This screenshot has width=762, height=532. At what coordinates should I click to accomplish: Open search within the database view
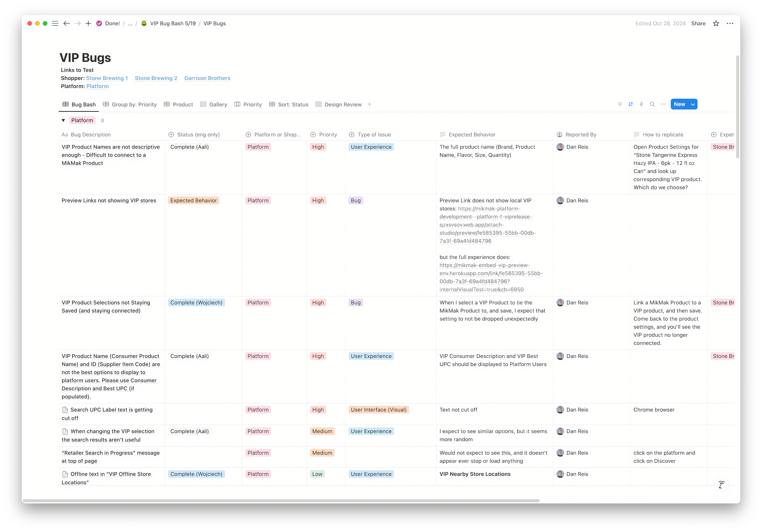(652, 104)
